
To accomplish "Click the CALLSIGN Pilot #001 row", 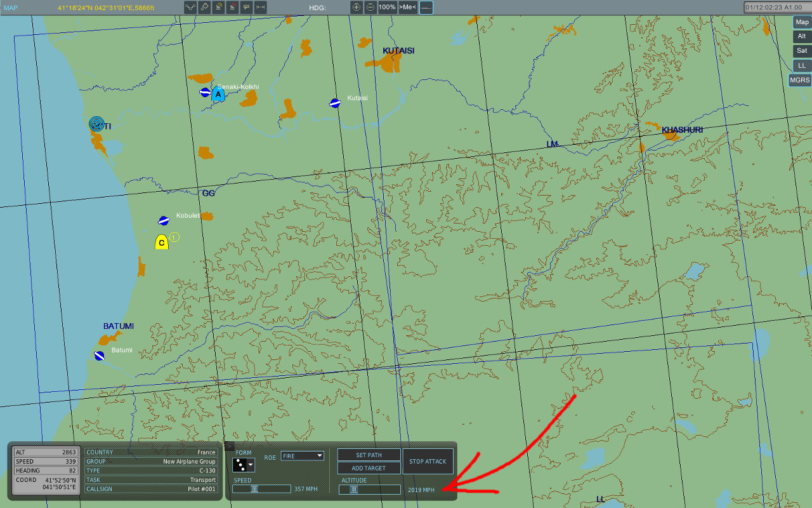I will click(151, 489).
